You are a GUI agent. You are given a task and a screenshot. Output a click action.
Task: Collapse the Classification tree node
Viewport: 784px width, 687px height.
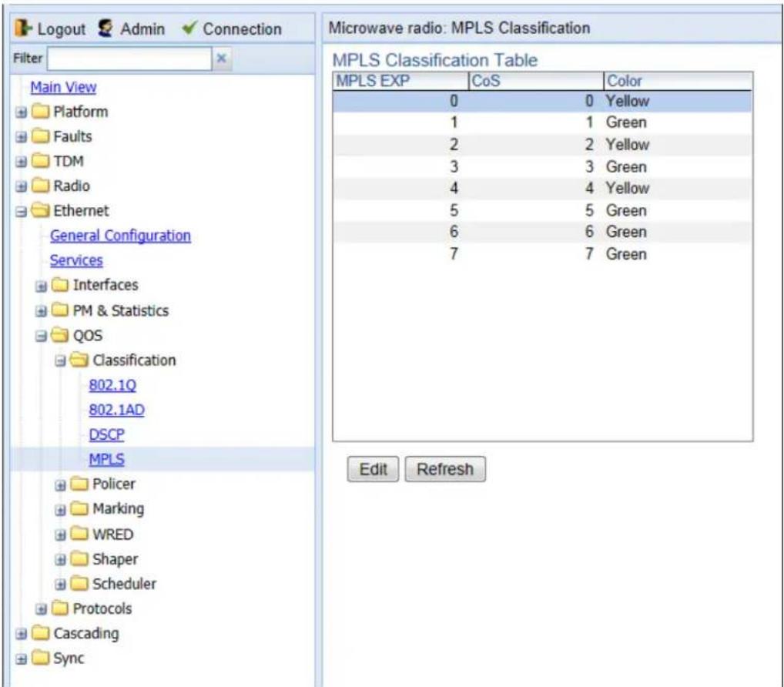(x=61, y=360)
